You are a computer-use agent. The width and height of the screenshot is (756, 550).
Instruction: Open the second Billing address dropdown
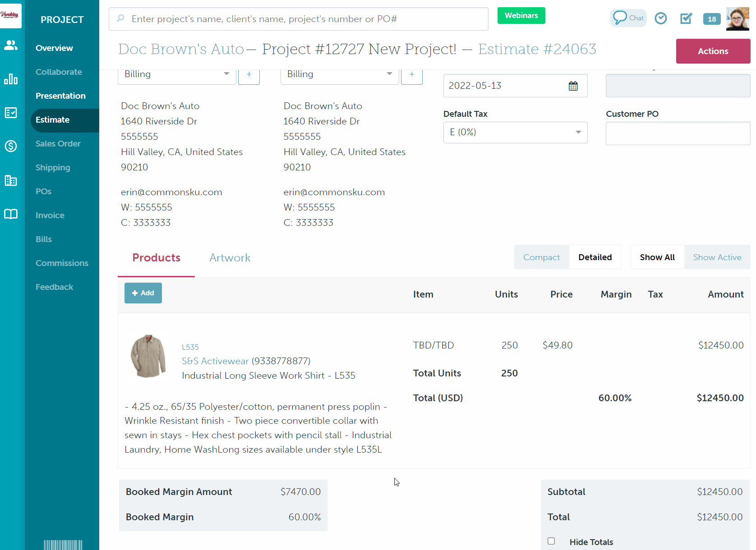[x=340, y=74]
